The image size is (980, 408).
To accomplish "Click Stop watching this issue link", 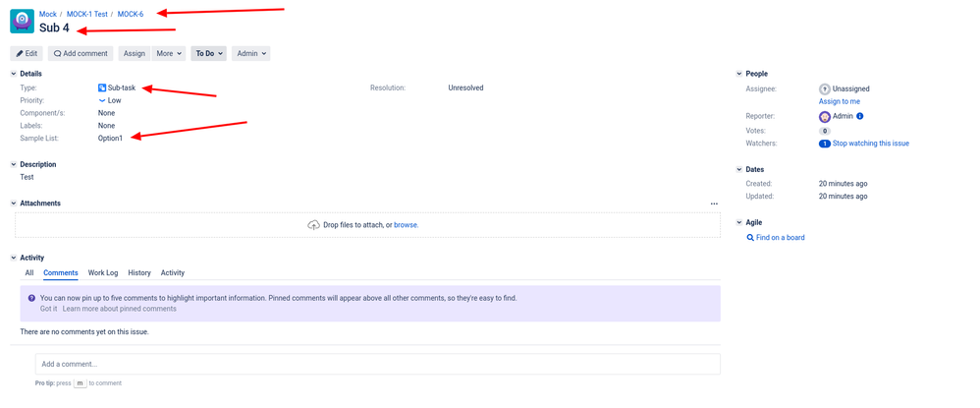I will 871,144.
